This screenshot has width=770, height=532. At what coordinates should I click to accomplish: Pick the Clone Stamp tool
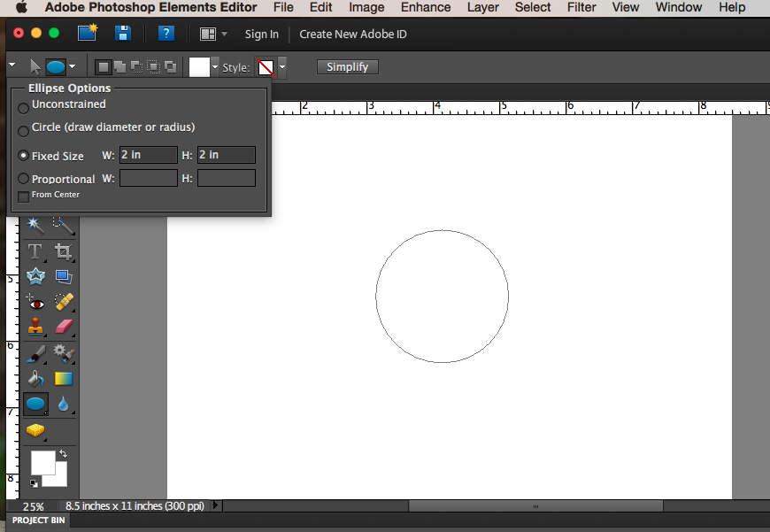pos(35,327)
